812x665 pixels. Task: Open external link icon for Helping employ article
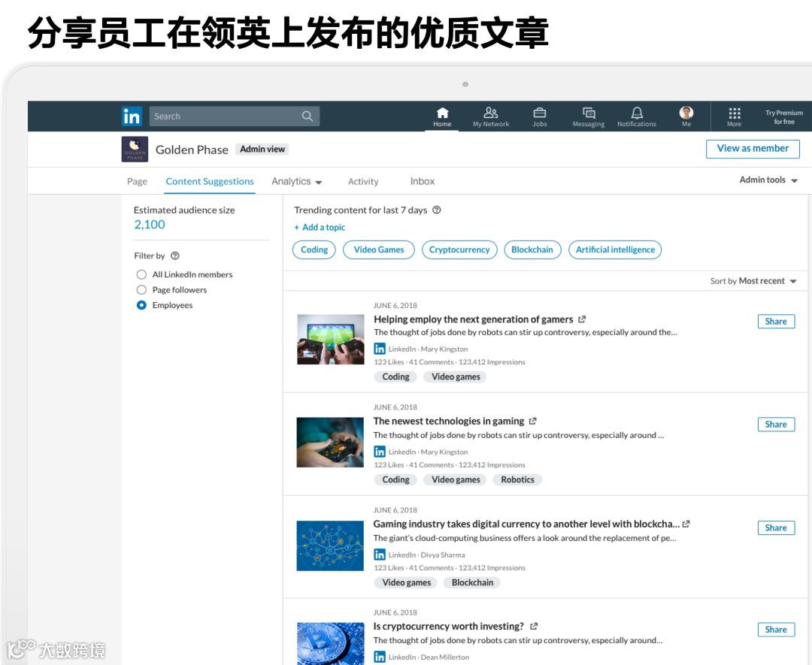tap(582, 319)
